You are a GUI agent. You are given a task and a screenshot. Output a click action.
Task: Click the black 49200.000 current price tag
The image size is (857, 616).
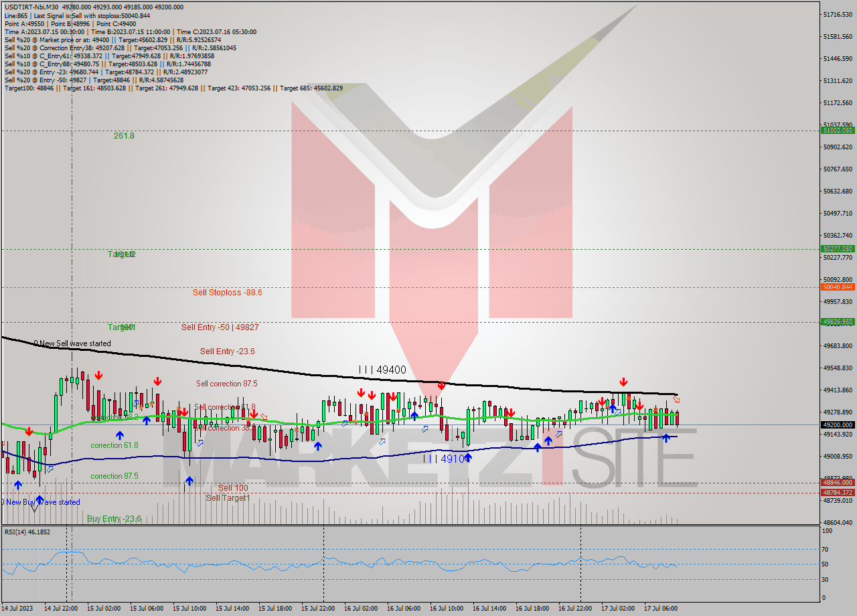838,425
